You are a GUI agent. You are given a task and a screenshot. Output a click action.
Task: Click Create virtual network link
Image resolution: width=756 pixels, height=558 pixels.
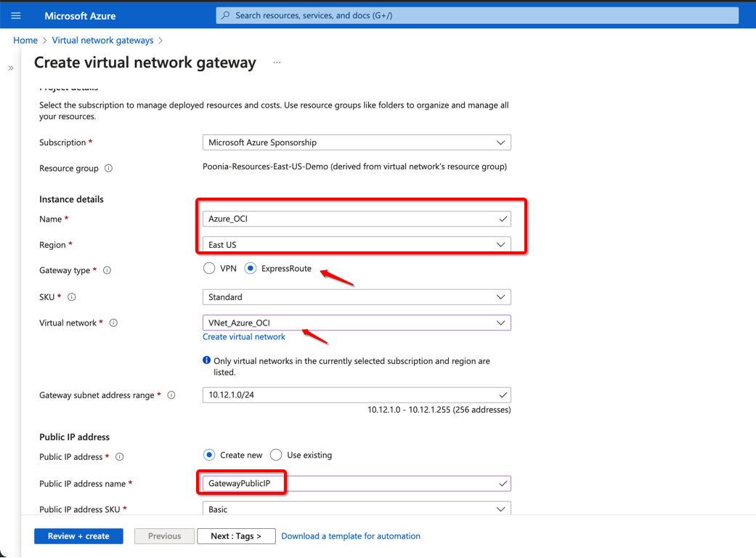pyautogui.click(x=243, y=336)
